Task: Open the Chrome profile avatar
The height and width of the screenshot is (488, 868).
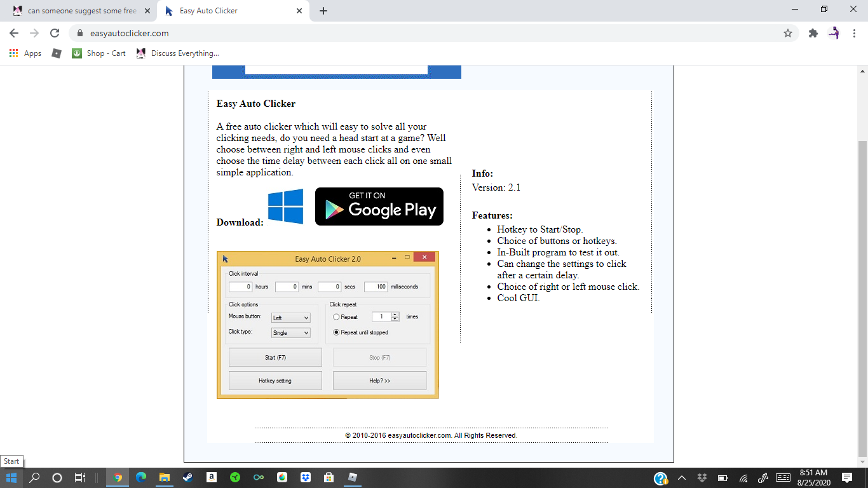Action: coord(834,33)
